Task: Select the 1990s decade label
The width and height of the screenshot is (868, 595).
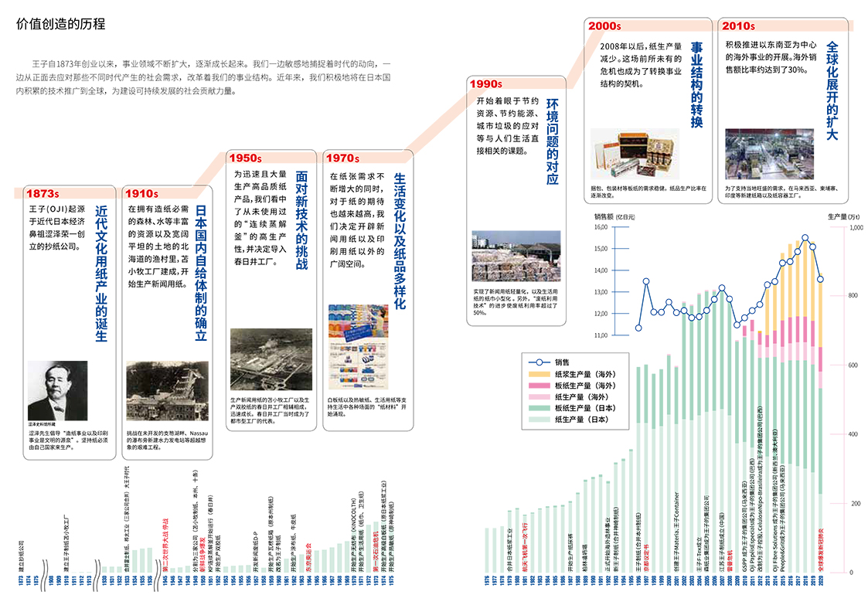Action: pyautogui.click(x=486, y=83)
